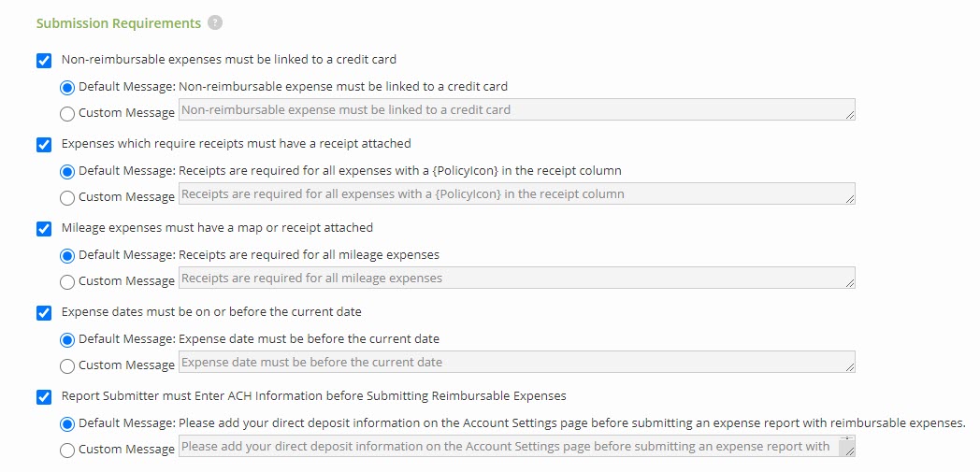980x472 pixels.
Task: Choose Default Message for ACH information rule
Action: pyautogui.click(x=67, y=423)
